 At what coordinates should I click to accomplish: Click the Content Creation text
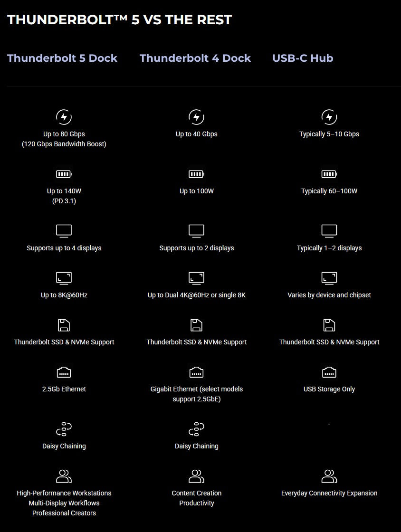point(196,494)
